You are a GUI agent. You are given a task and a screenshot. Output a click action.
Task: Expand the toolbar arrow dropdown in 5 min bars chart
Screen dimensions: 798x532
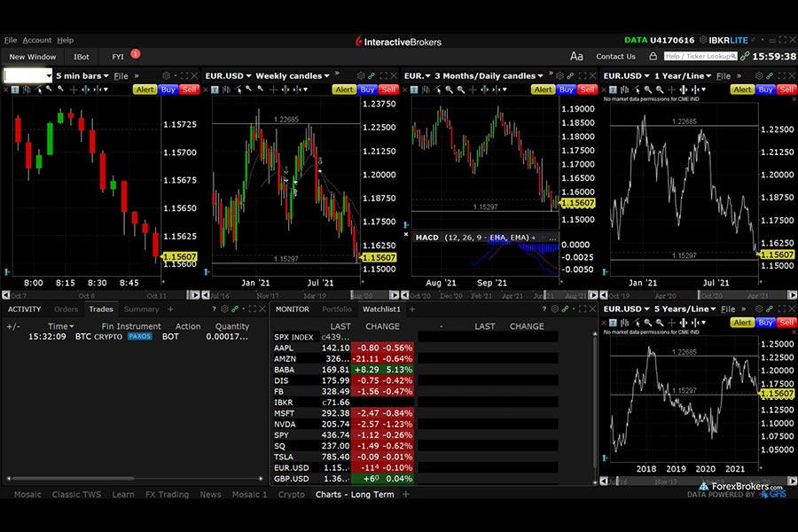click(106, 90)
